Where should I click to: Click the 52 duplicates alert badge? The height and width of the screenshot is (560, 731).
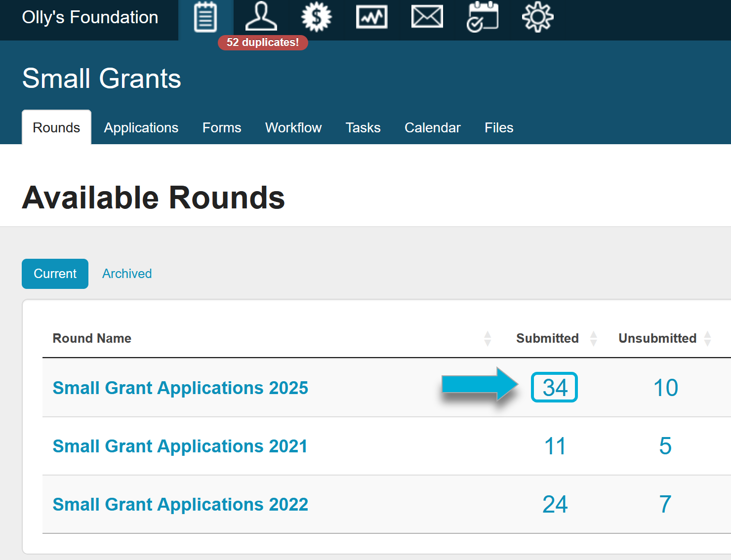pos(263,42)
